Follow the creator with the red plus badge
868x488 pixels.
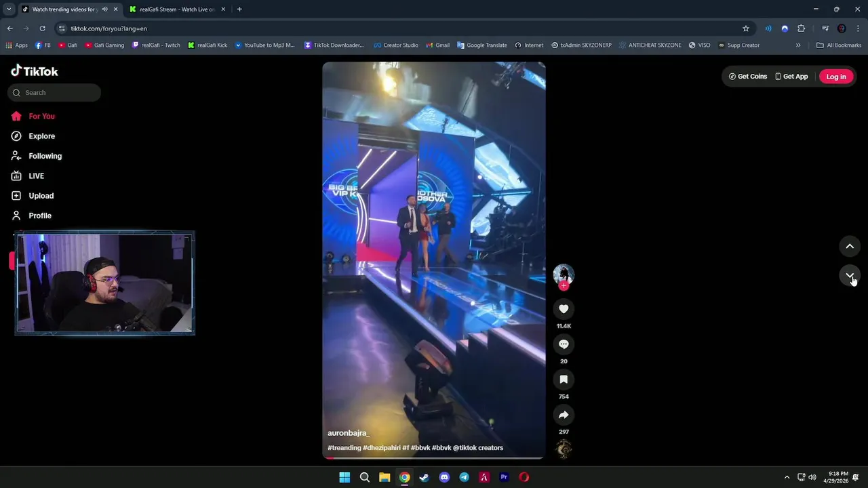pos(564,285)
